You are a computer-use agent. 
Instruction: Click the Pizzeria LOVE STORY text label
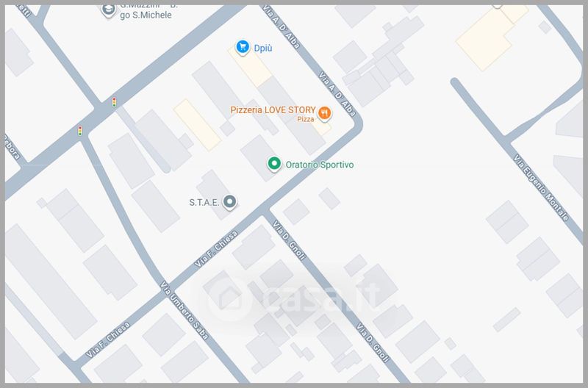(273, 109)
